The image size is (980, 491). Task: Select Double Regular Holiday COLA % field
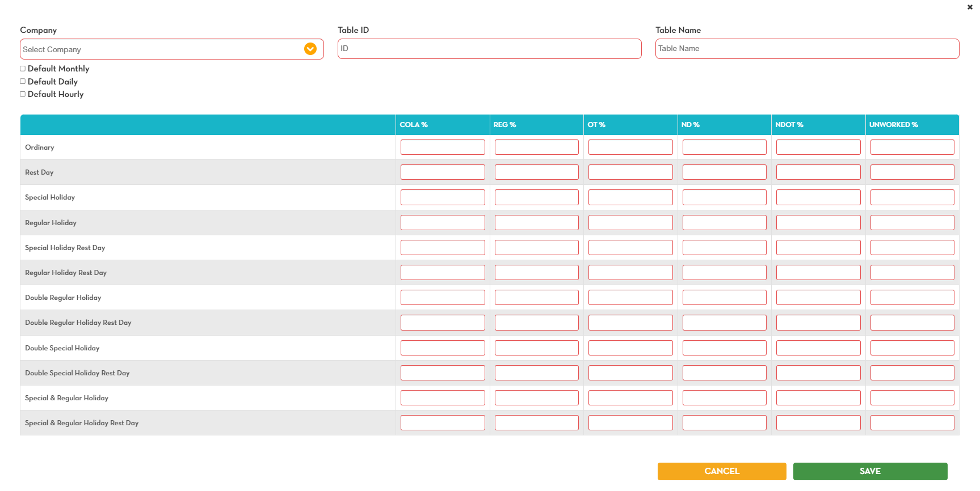443,298
